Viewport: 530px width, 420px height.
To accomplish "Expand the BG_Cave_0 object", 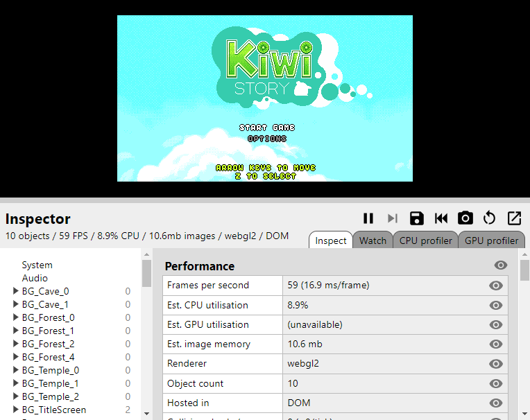I will point(15,290).
